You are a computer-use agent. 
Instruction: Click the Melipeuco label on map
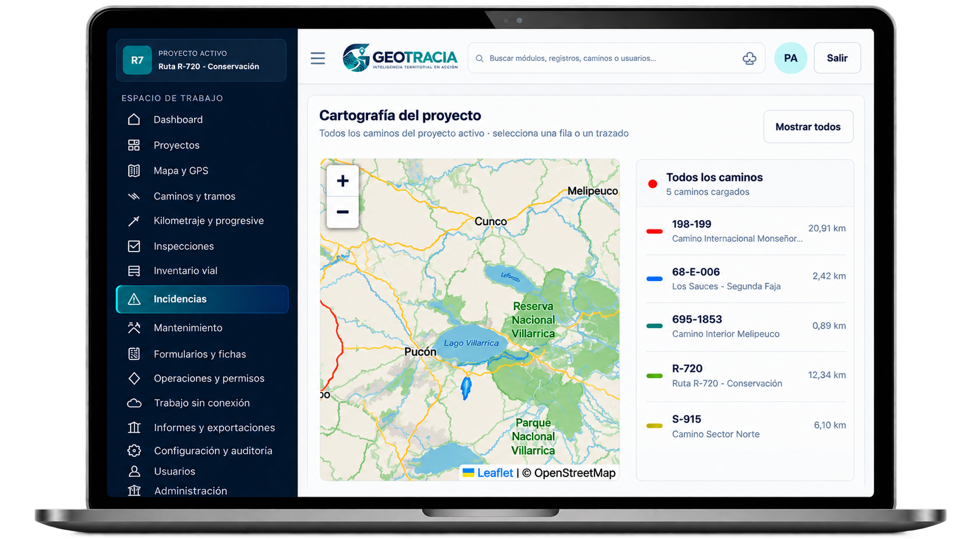[x=592, y=191]
